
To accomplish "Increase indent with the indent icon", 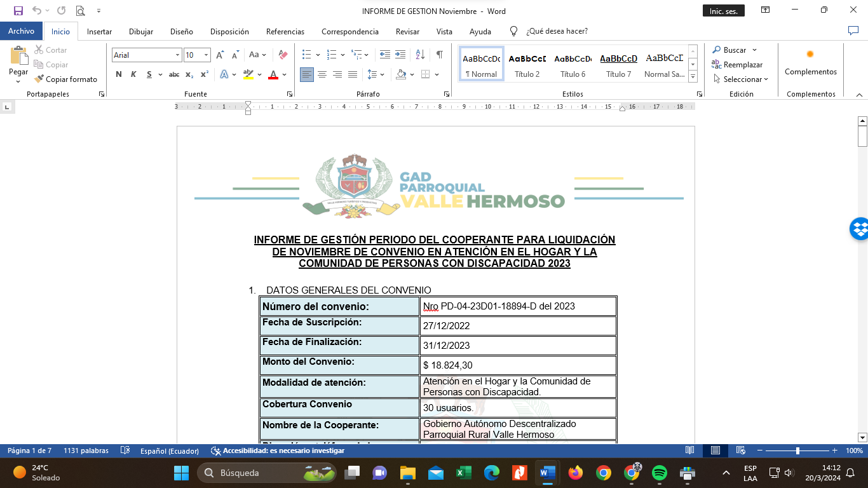I will coord(400,55).
